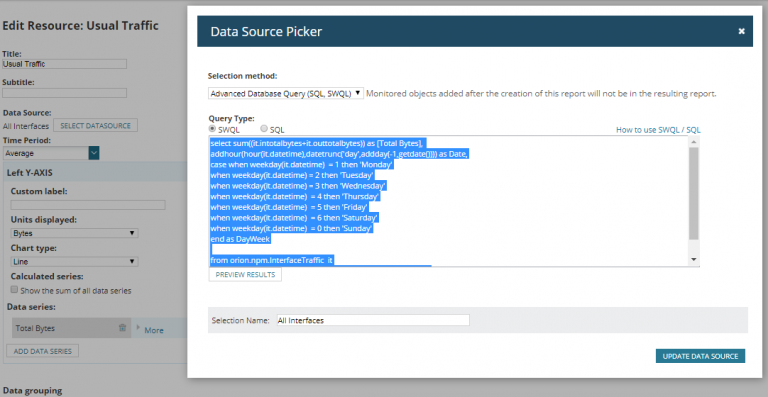Image resolution: width=768 pixels, height=397 pixels.
Task: Open How to use SWQL / SQL link
Action: pos(658,130)
